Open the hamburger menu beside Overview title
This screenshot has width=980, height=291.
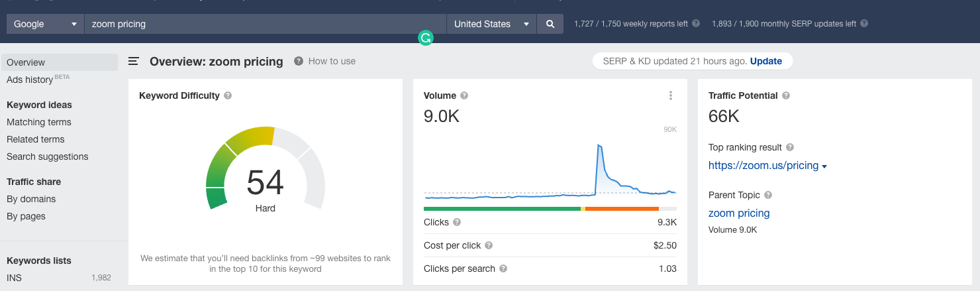point(134,61)
